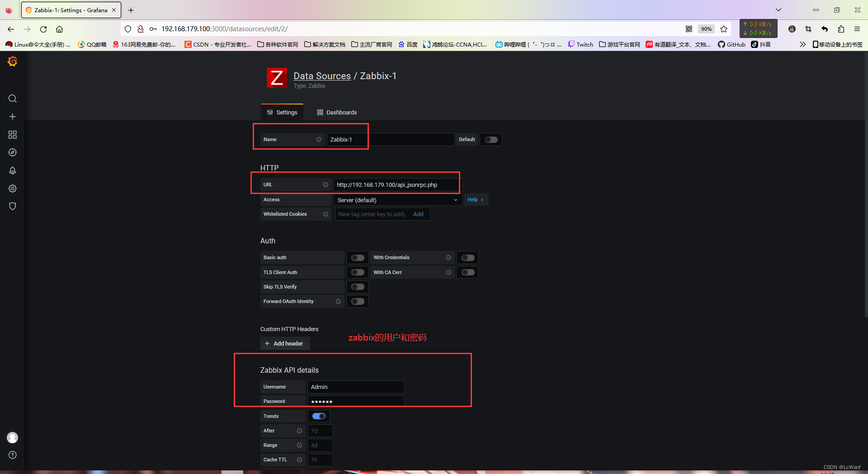Click the After field showing 7d
Screen dimensions: 868x474
click(320, 431)
